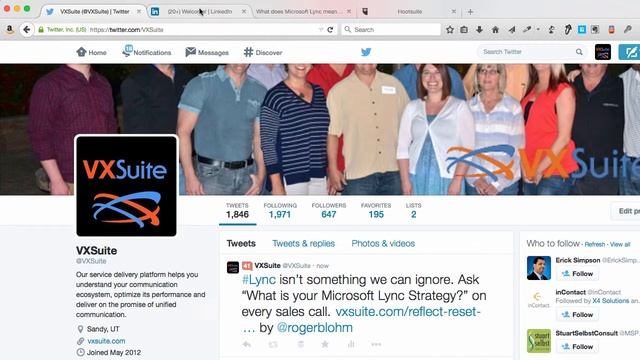
Task: Open the VXSuite account avatar menu
Action: (x=603, y=52)
